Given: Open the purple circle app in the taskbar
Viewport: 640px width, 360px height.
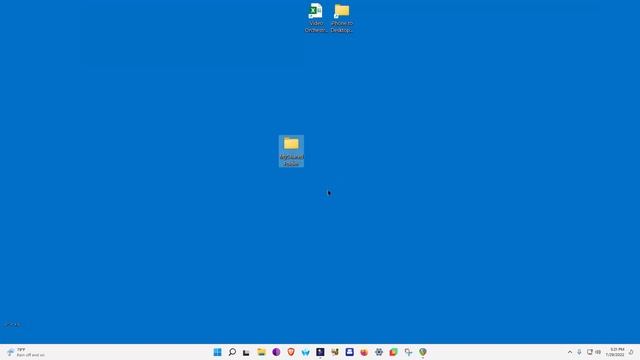Looking at the screenshot, I should pos(276,352).
